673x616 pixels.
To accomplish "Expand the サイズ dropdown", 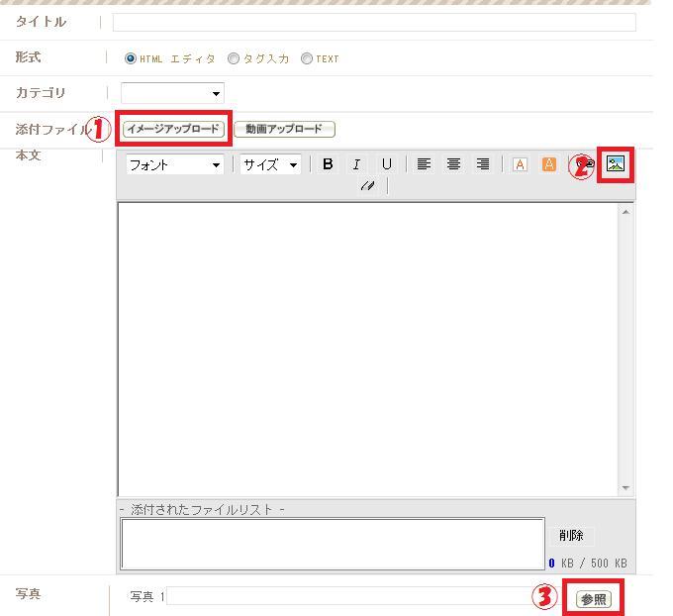I will (270, 164).
